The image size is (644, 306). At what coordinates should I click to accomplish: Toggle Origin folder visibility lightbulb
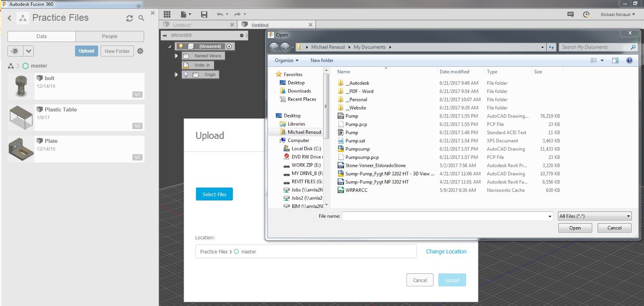coord(186,74)
